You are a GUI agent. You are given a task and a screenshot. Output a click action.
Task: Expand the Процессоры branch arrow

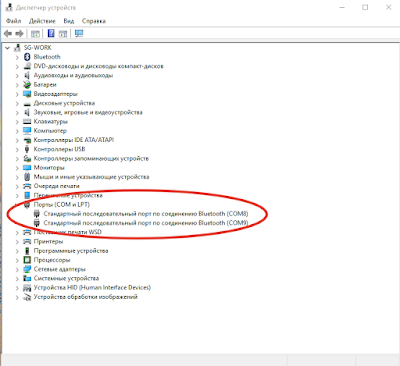[x=17, y=260]
